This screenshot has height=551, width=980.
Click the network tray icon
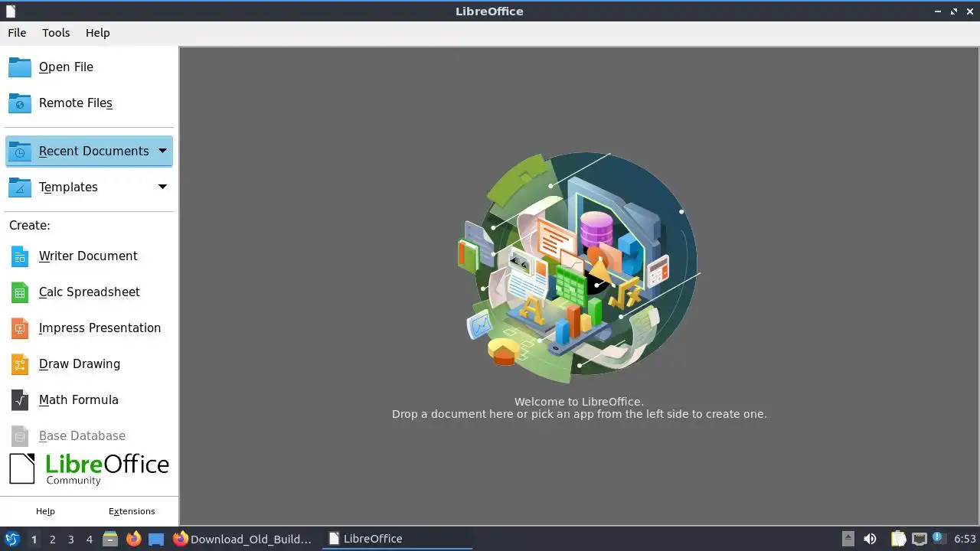(919, 539)
